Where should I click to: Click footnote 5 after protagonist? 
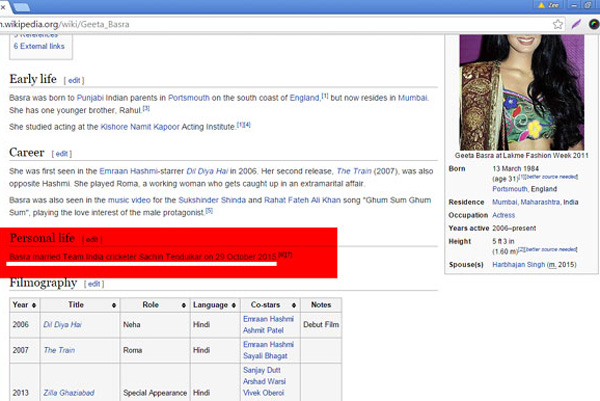[x=209, y=211]
